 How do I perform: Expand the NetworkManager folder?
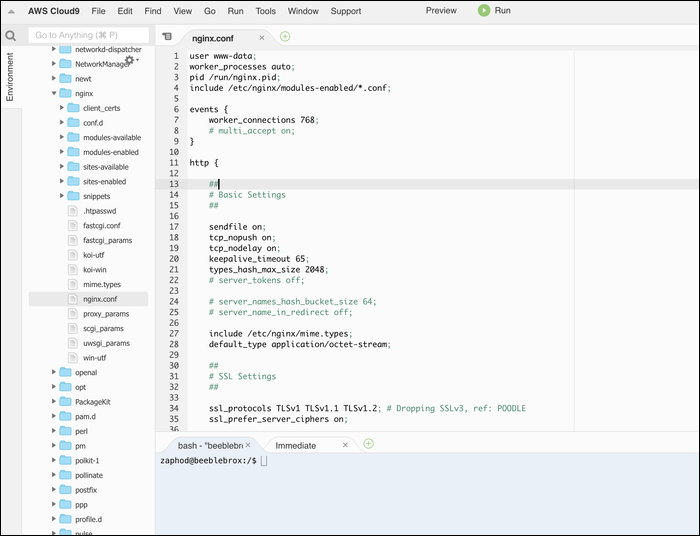point(54,64)
